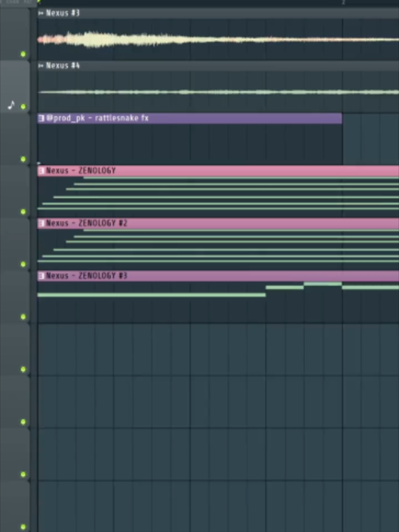Mute the Nexus #4 audio track

(x=23, y=107)
